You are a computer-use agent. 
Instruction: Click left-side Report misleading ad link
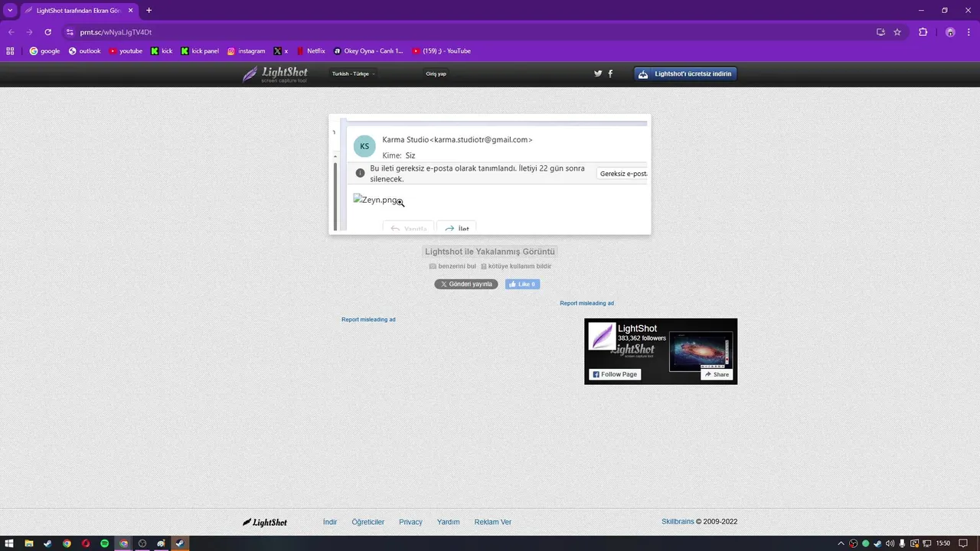coord(368,319)
